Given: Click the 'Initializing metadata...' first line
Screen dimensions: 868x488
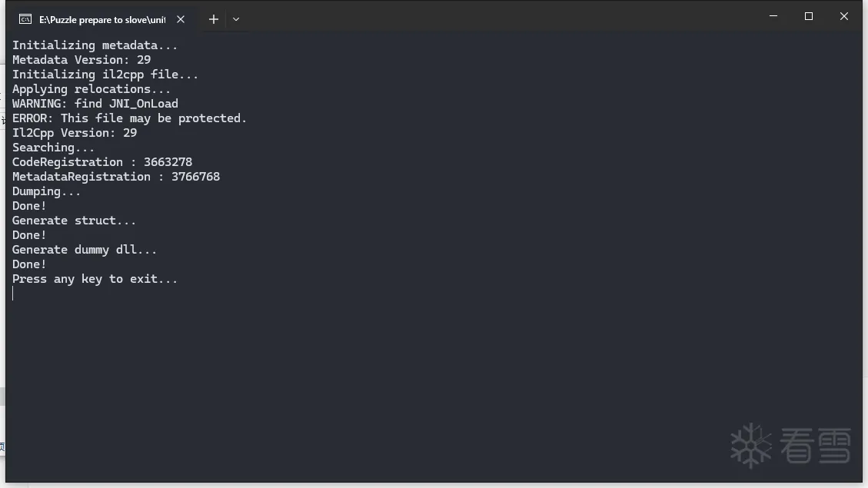Looking at the screenshot, I should click(x=95, y=45).
